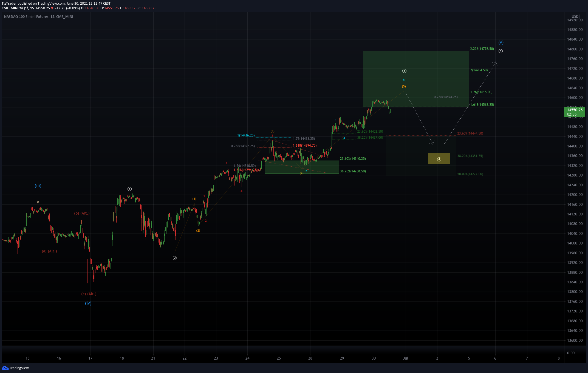Click the 38.20%(14351.75) retracement label
Image resolution: width=588 pixels, height=373 pixels.
coord(470,156)
